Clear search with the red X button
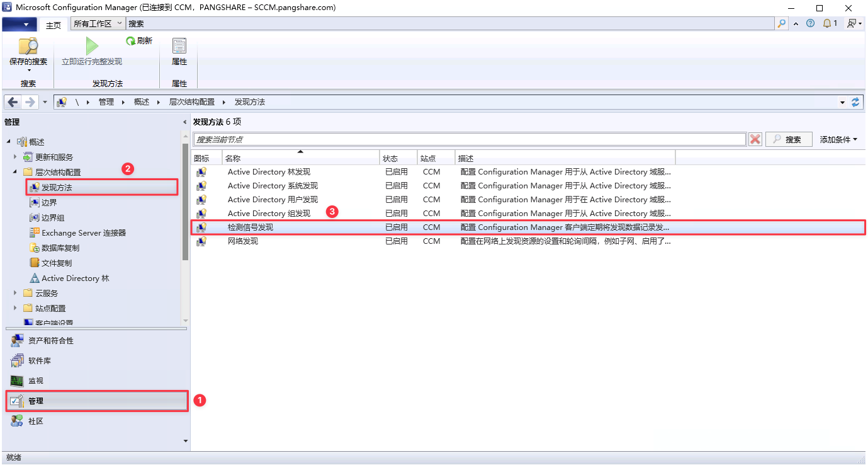This screenshot has height=465, width=868. pyautogui.click(x=755, y=139)
